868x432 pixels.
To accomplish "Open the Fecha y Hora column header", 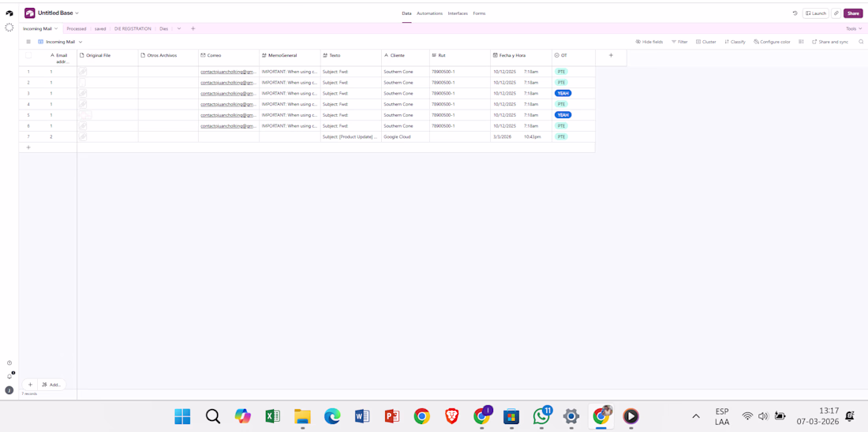I will [x=521, y=55].
